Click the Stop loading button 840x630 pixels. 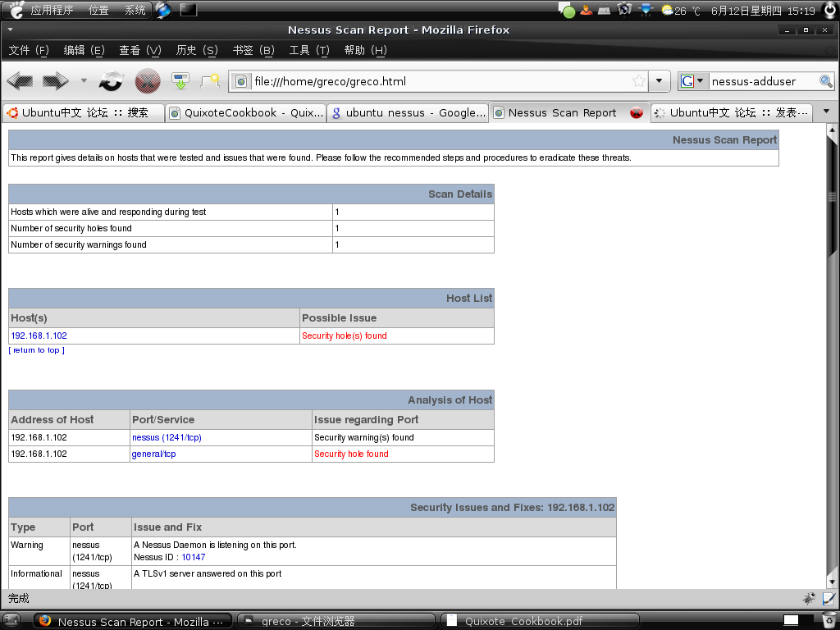coord(148,81)
